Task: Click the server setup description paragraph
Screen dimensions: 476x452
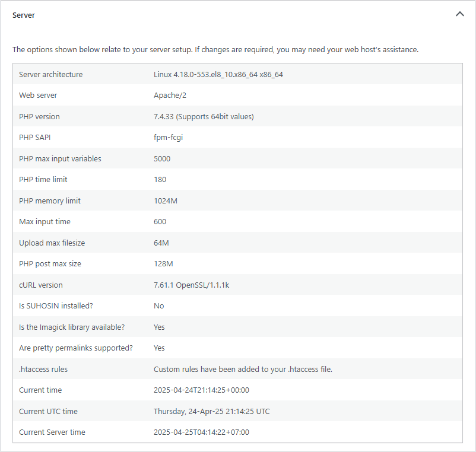Action: point(215,50)
